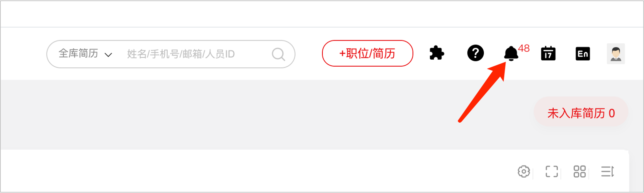Click the +职位/简历 button
644x193 pixels.
coord(367,53)
